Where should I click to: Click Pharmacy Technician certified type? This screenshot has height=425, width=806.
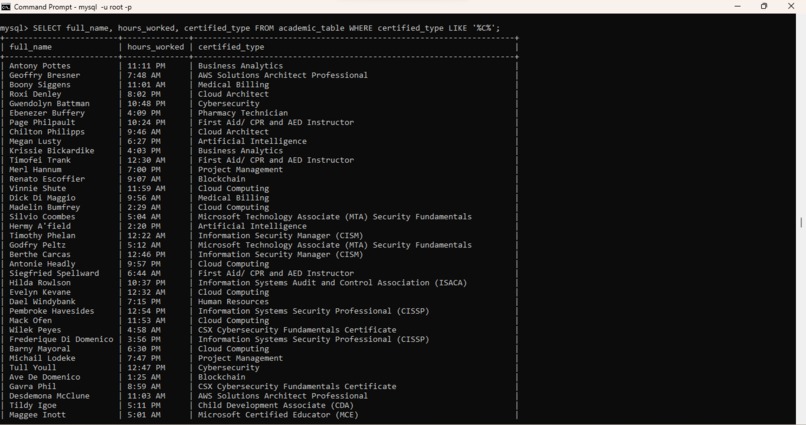[243, 113]
